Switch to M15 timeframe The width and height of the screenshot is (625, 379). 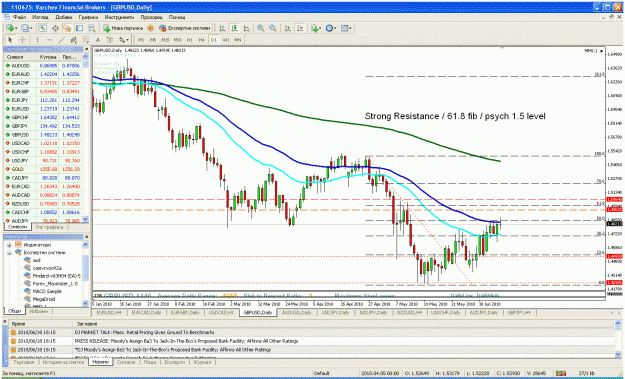(x=165, y=40)
